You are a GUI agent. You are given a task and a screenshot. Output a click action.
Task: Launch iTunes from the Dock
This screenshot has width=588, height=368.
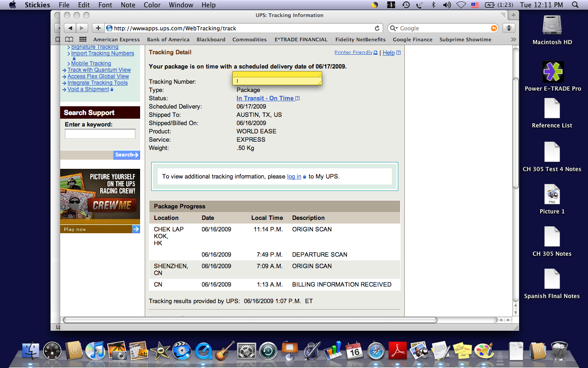pyautogui.click(x=96, y=351)
